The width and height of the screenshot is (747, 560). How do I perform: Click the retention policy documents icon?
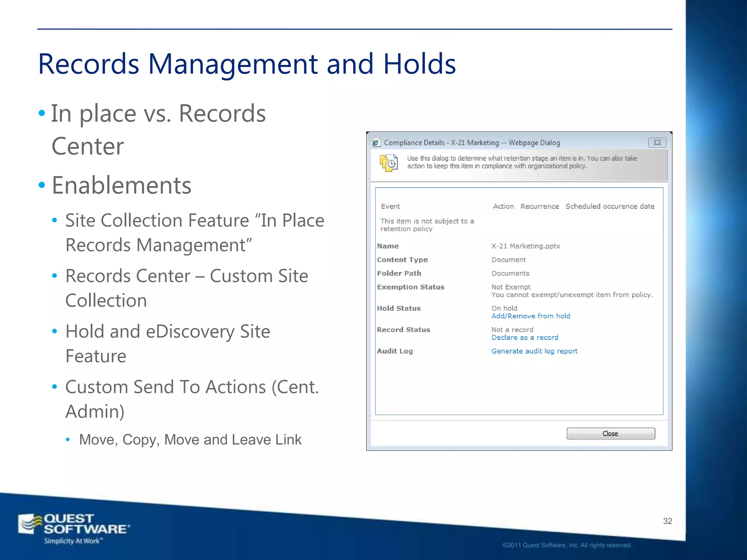click(389, 163)
